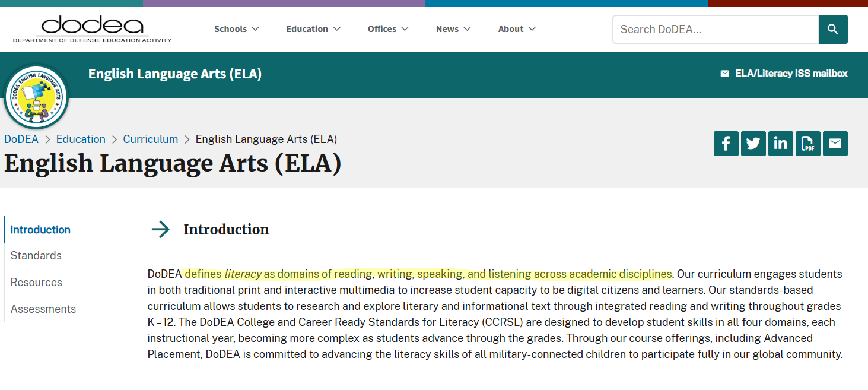Select Assessments in the sidebar
Viewport: 868px width, 390px height.
click(43, 309)
